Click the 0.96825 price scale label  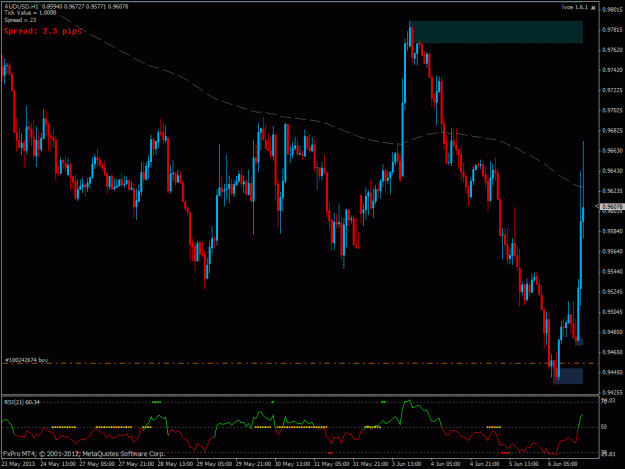coord(613,131)
